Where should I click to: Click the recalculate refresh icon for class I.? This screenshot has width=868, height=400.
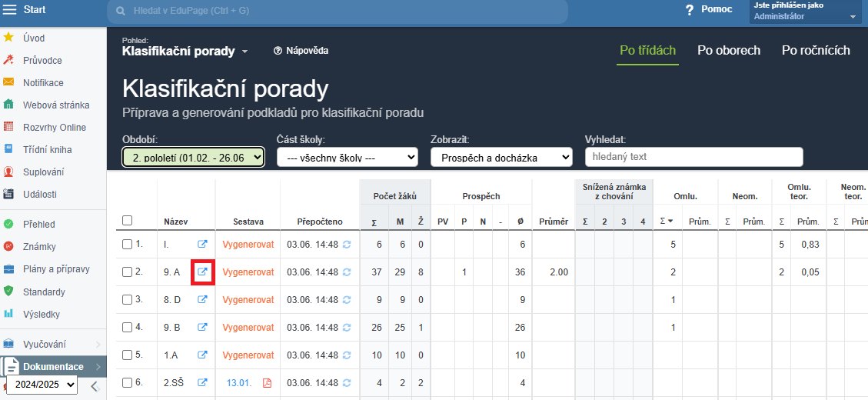[x=347, y=245]
